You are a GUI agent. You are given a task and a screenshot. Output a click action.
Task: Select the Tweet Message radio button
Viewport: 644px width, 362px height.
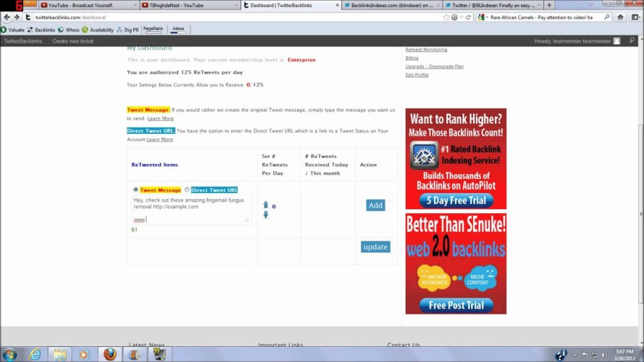136,190
